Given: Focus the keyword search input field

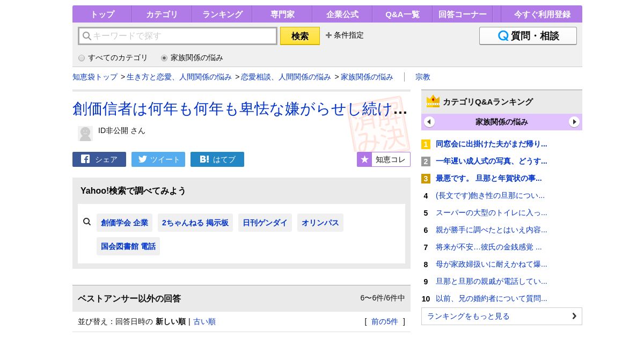Looking at the screenshot, I should click(x=178, y=36).
